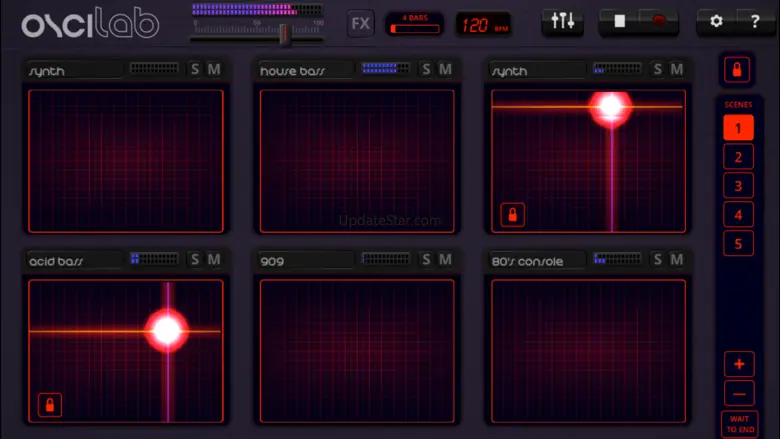
Task: Select scene 2
Action: (738, 157)
